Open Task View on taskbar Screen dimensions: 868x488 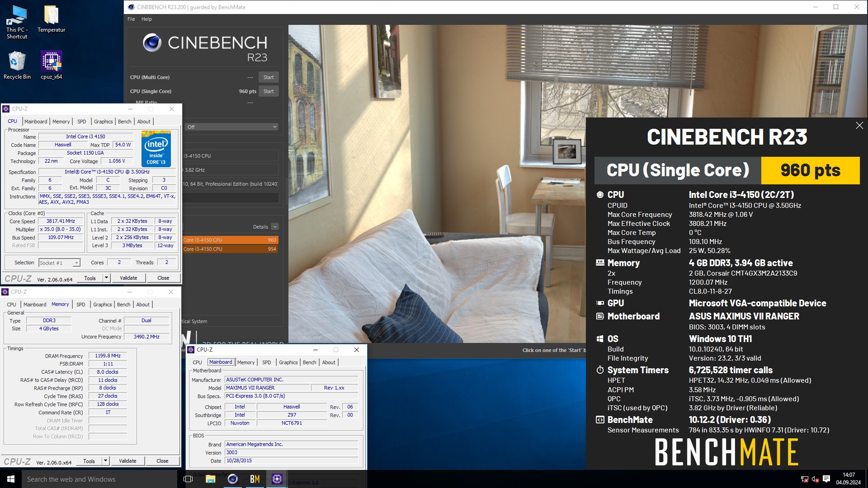coord(188,479)
